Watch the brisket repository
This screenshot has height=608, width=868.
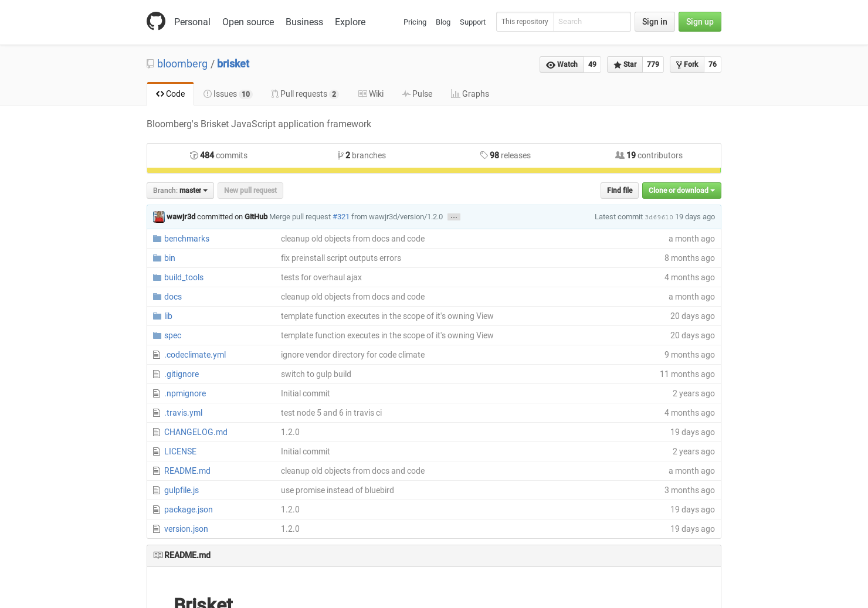(562, 64)
